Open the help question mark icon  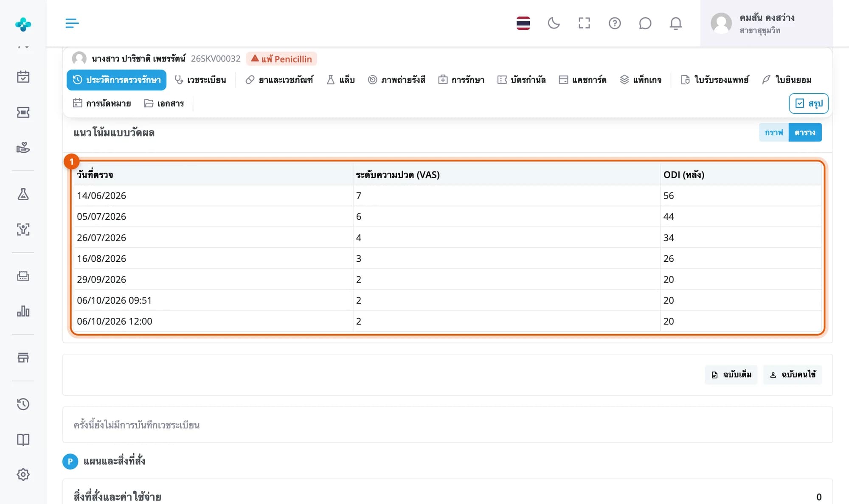point(615,23)
